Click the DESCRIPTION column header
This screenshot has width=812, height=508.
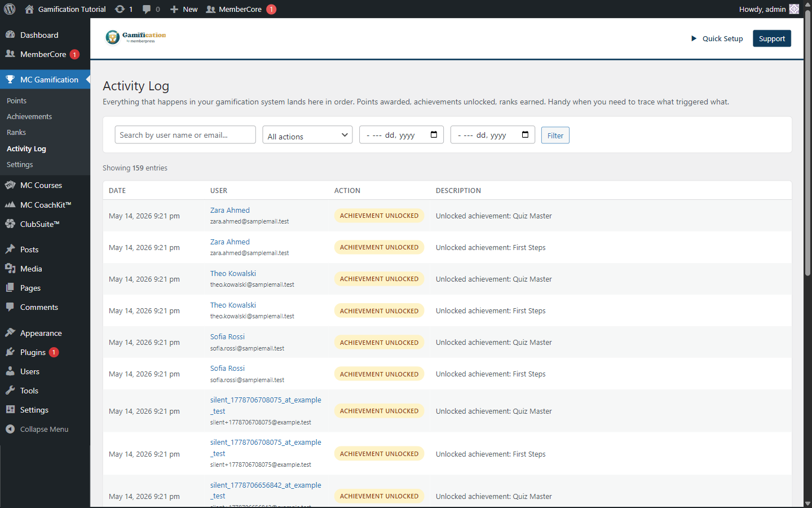[458, 191]
